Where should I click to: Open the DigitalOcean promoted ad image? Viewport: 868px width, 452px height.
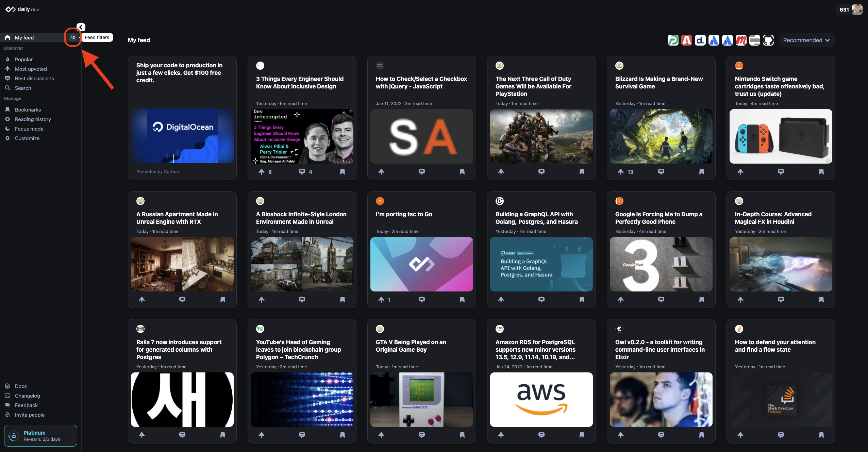coord(182,136)
